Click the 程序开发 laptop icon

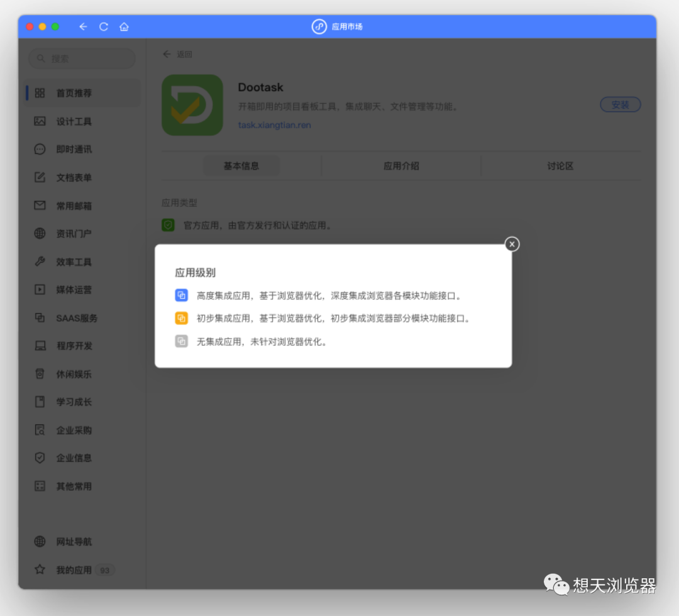pyautogui.click(x=40, y=346)
